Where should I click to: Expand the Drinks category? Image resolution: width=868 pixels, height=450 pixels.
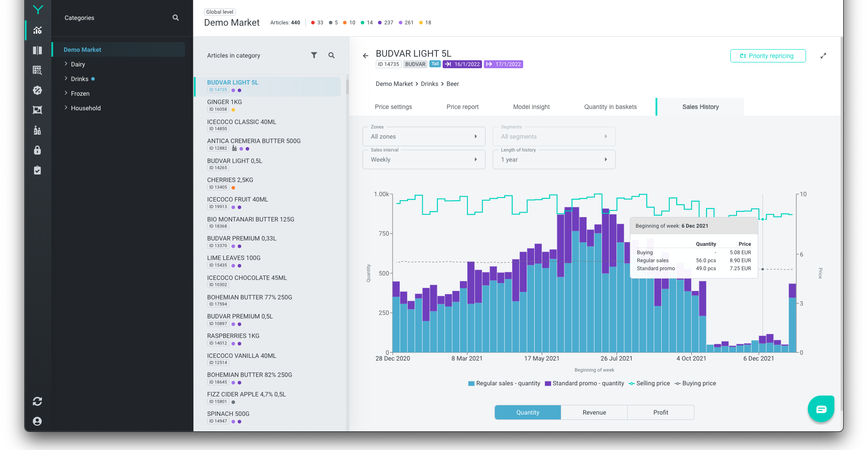pos(66,78)
